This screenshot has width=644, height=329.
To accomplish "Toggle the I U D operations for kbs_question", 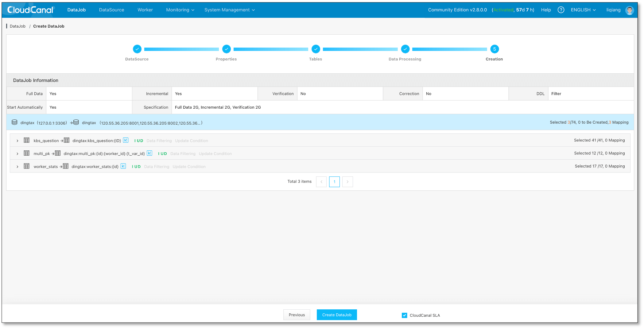I will pyautogui.click(x=138, y=141).
